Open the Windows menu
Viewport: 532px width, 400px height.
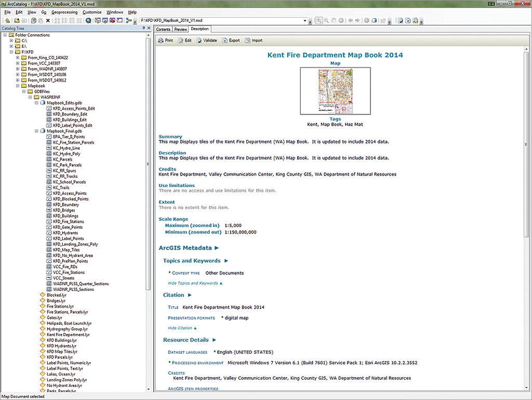click(115, 12)
